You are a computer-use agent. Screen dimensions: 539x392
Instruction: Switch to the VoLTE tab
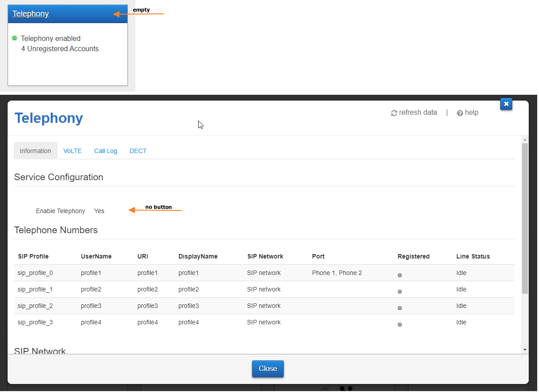tap(73, 151)
